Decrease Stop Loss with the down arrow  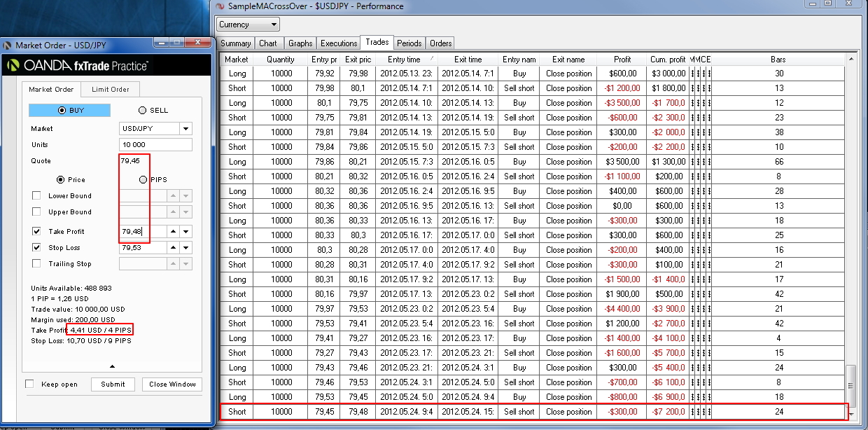[x=185, y=247]
